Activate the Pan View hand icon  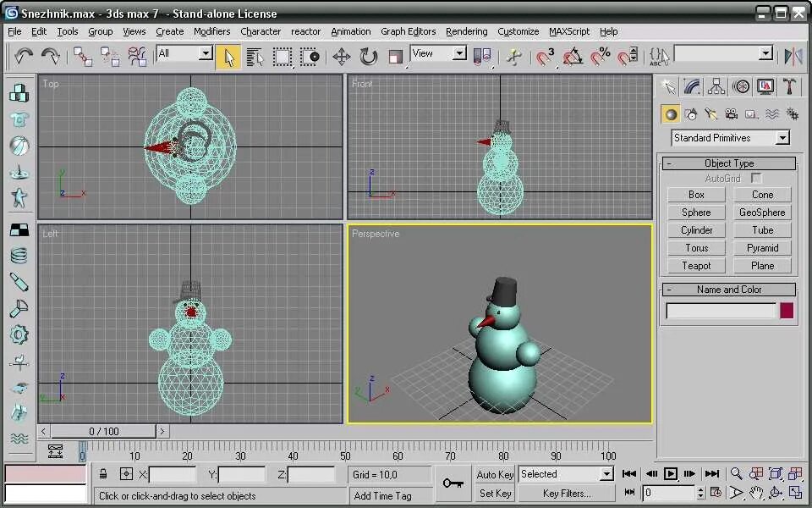click(x=757, y=492)
